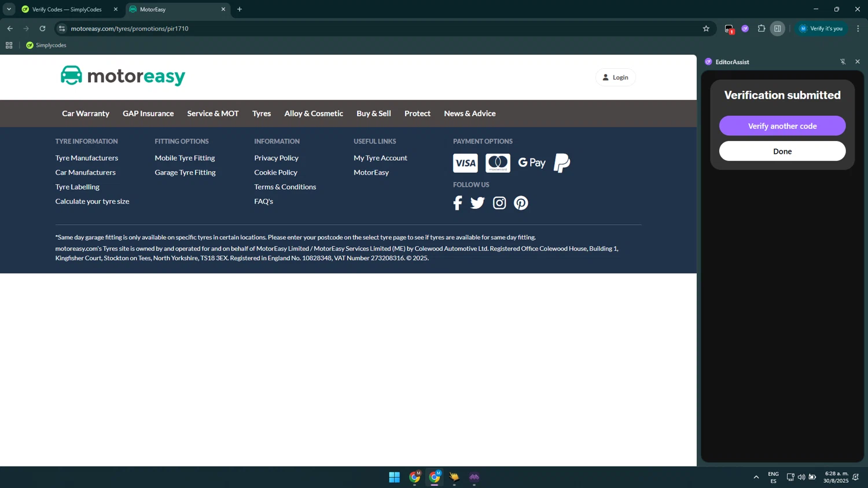Image resolution: width=868 pixels, height=488 pixels.
Task: Open Mobile Tyre Fitting link
Action: tap(185, 158)
